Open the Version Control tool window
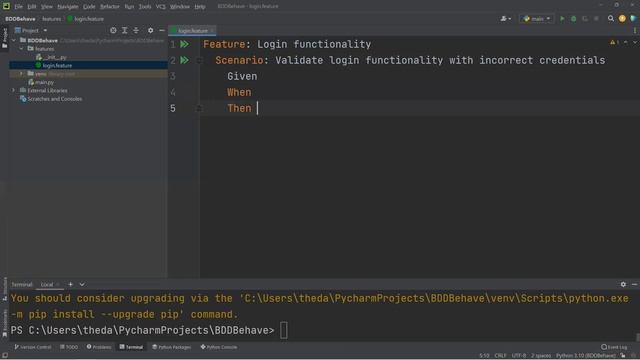 pos(33,347)
